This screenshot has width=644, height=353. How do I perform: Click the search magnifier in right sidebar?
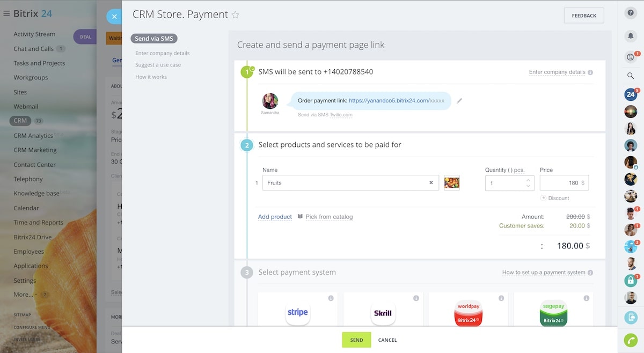point(631,76)
